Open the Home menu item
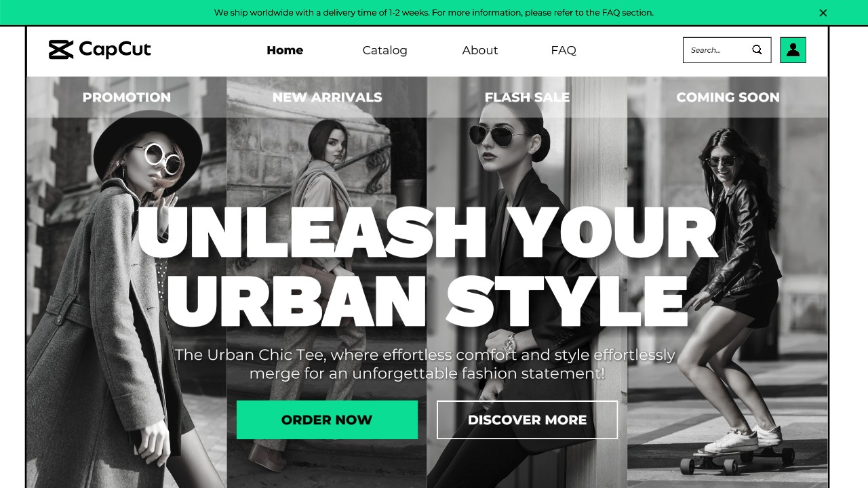Image resolution: width=868 pixels, height=488 pixels. click(285, 50)
